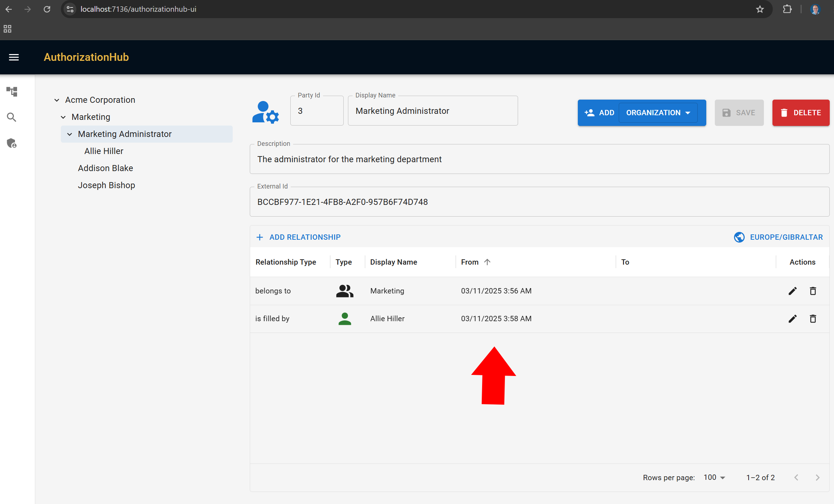View site information in address bar
834x504 pixels.
pos(70,9)
